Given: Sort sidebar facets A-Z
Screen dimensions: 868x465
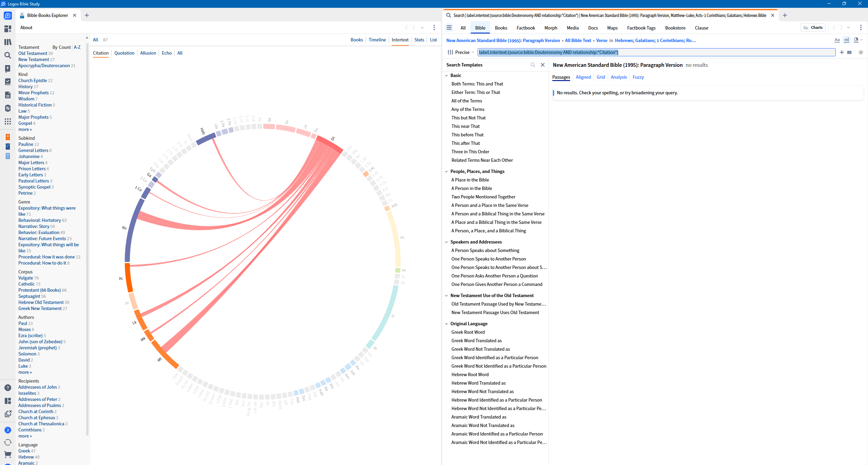Looking at the screenshot, I should (77, 47).
